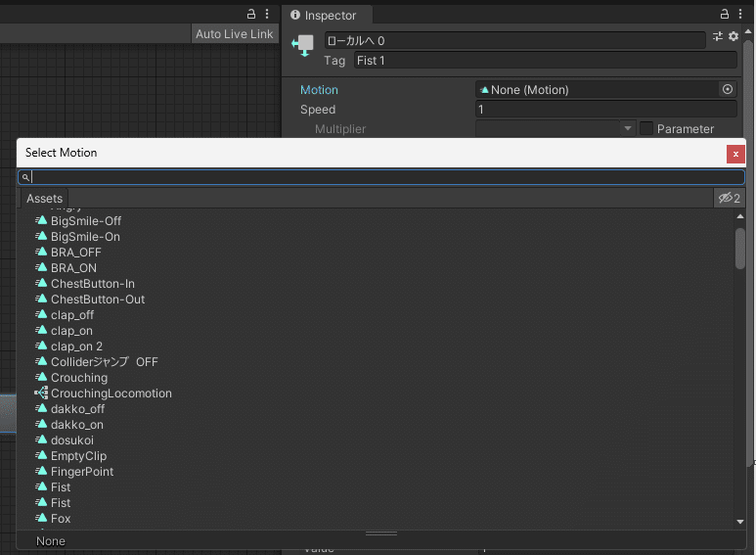Select the FingerPoint clip

pyautogui.click(x=82, y=472)
